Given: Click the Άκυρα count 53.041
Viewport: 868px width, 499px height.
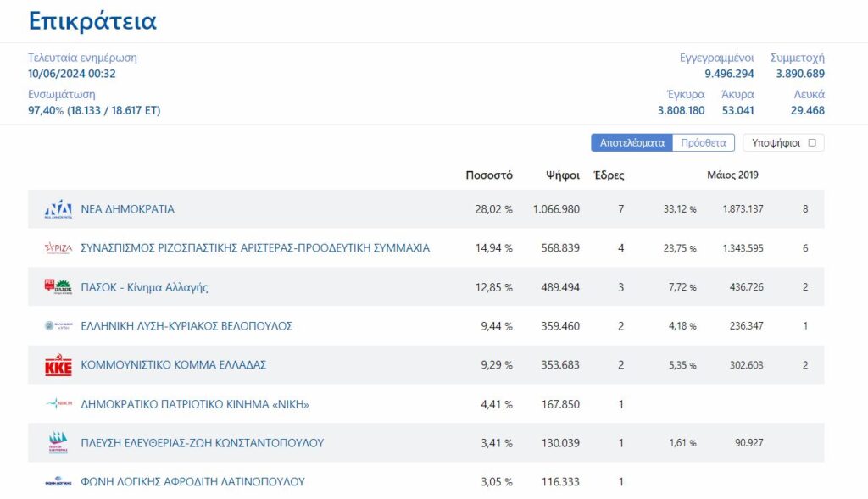Looking at the screenshot, I should (738, 110).
